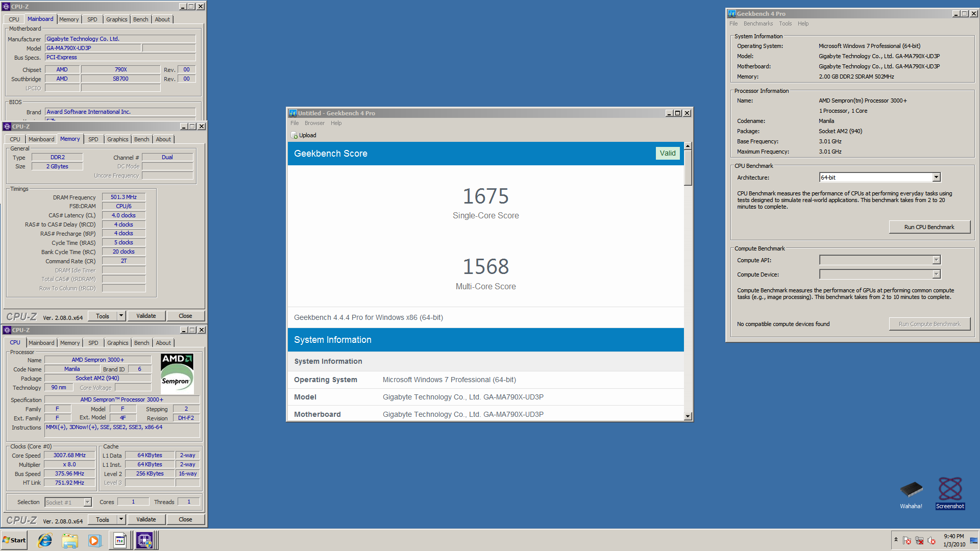The image size is (980, 551).
Task: Click the Valid badge in Geekbench Score
Action: [668, 154]
